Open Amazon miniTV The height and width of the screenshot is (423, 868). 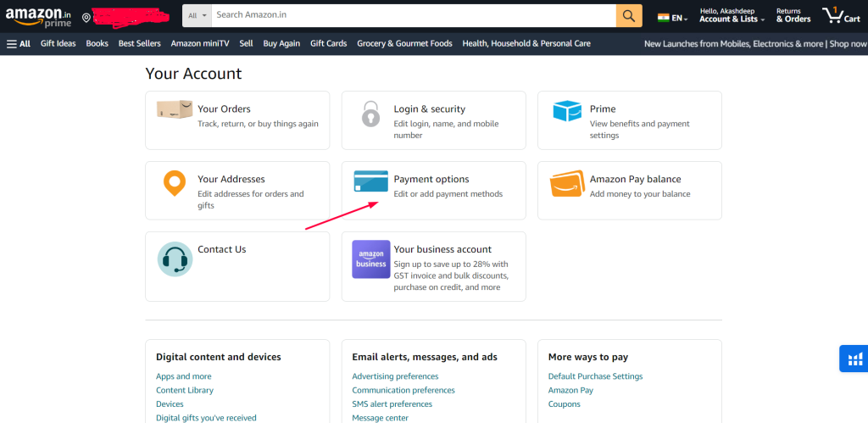click(x=200, y=43)
